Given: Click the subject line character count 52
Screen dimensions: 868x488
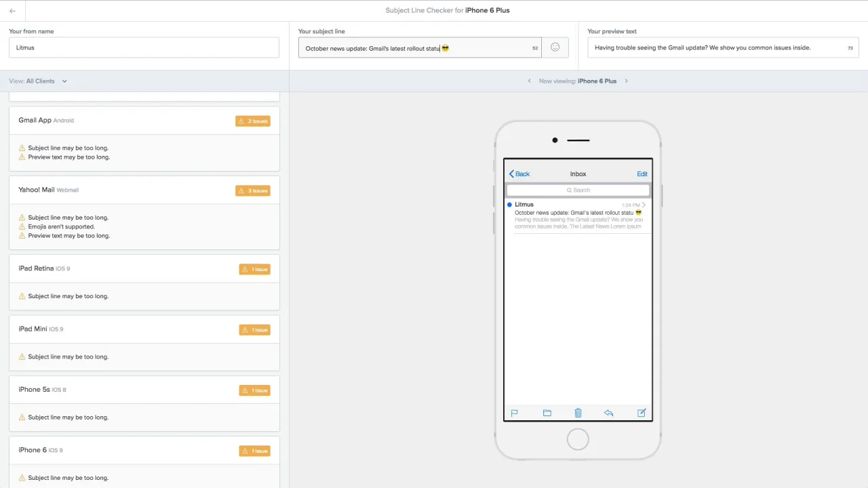Looking at the screenshot, I should click(x=535, y=48).
